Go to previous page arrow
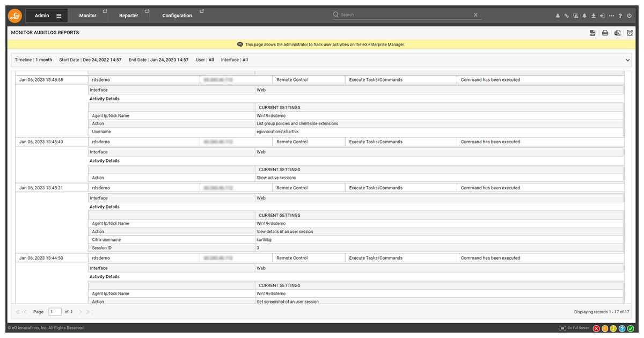The width and height of the screenshot is (644, 338). coord(25,312)
